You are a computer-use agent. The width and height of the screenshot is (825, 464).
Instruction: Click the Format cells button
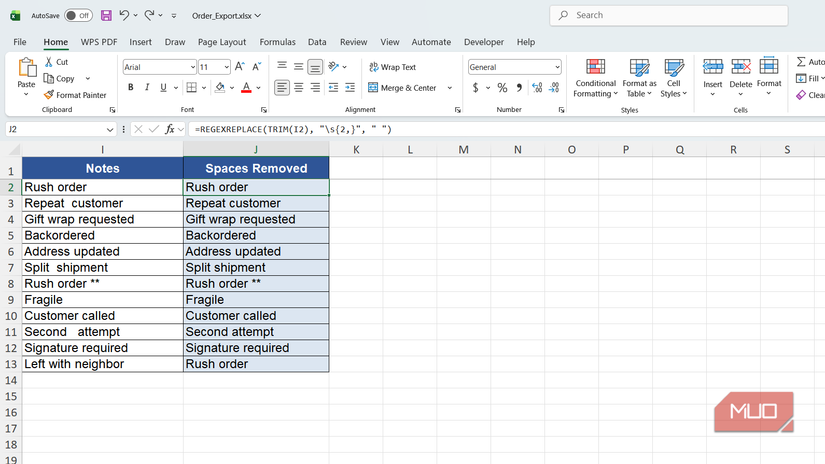[x=769, y=76]
